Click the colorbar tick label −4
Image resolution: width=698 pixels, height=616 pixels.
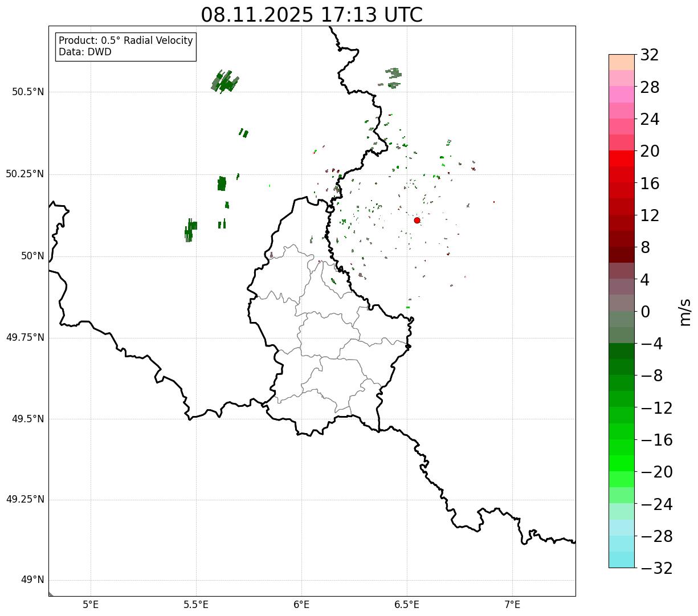(x=651, y=344)
